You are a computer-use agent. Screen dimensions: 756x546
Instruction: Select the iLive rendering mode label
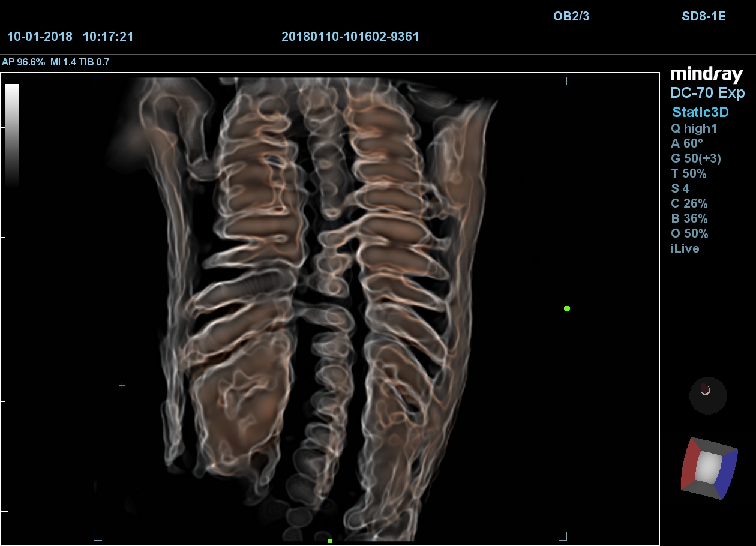coord(685,248)
